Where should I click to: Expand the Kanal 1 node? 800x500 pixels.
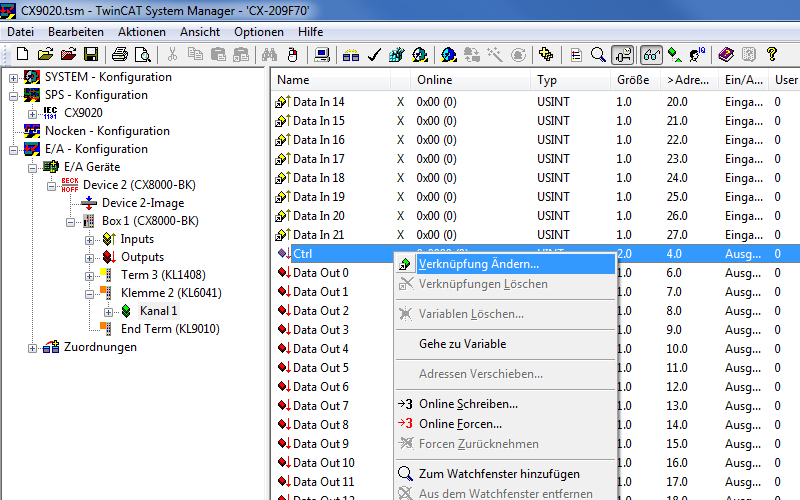(108, 312)
